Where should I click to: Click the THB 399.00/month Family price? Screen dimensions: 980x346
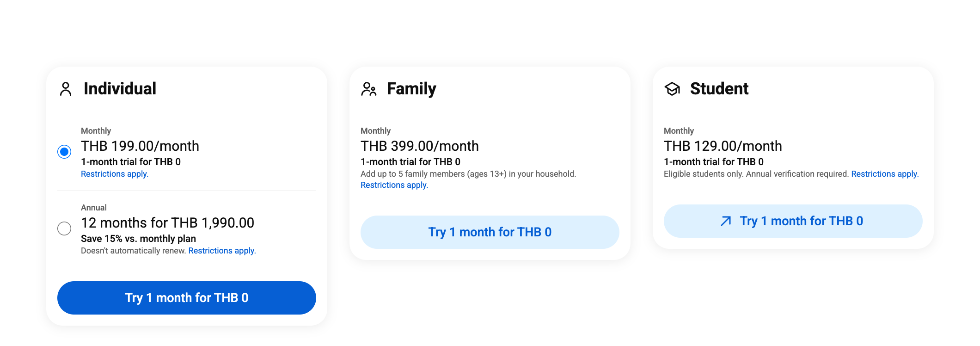tap(420, 146)
